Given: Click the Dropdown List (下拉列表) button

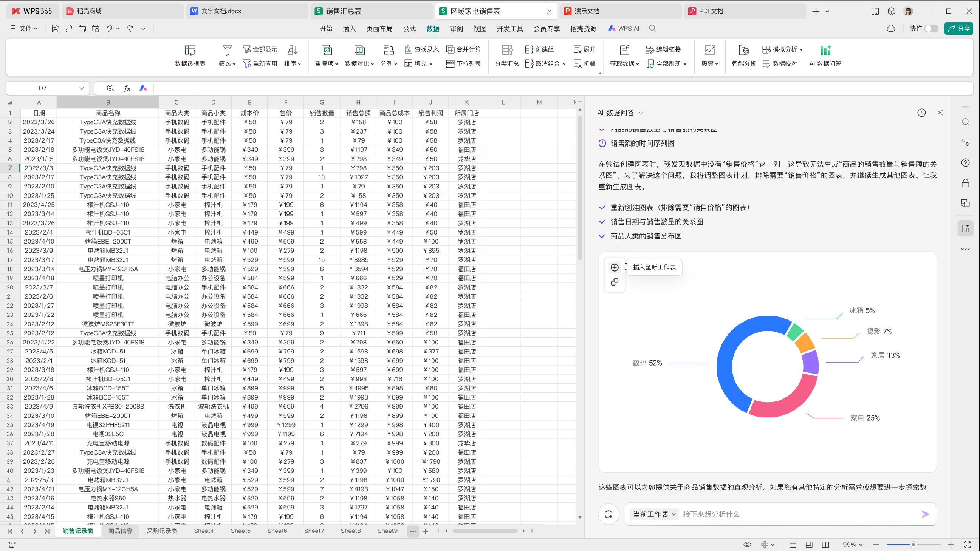Looking at the screenshot, I should click(463, 63).
